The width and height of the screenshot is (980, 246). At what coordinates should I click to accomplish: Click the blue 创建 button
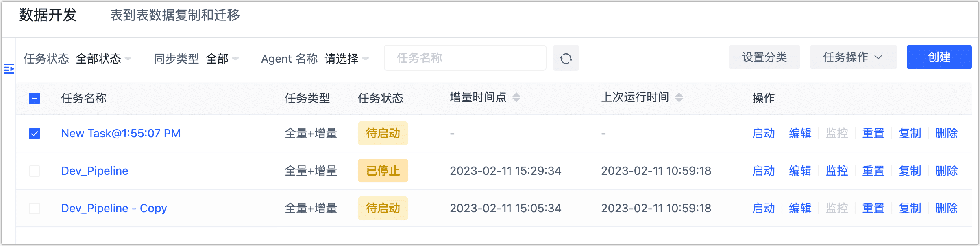pyautogui.click(x=939, y=57)
